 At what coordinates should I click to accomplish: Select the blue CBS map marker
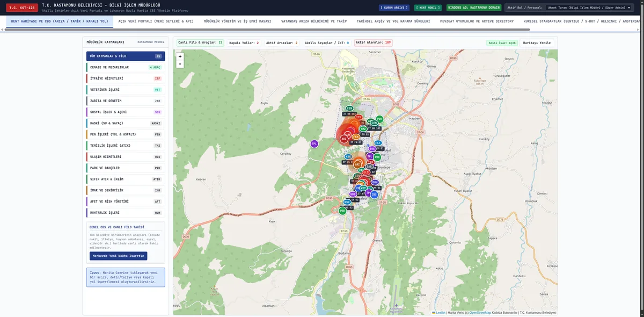[374, 194]
